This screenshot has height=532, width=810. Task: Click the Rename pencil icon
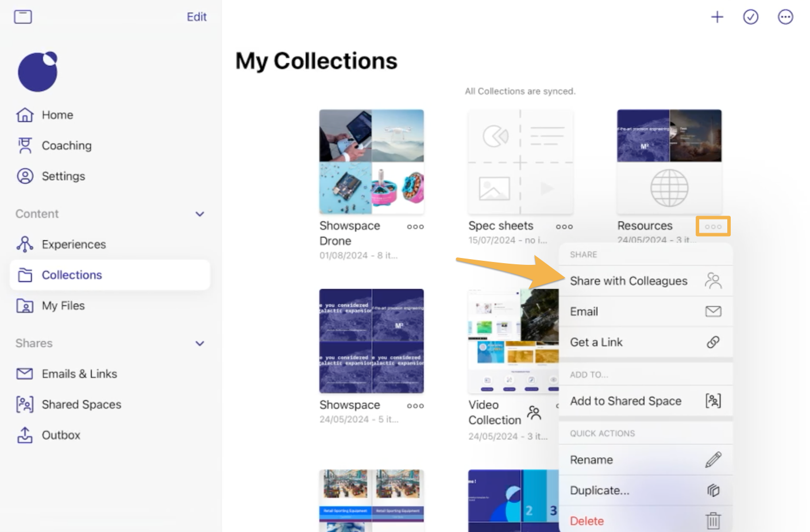(x=713, y=460)
